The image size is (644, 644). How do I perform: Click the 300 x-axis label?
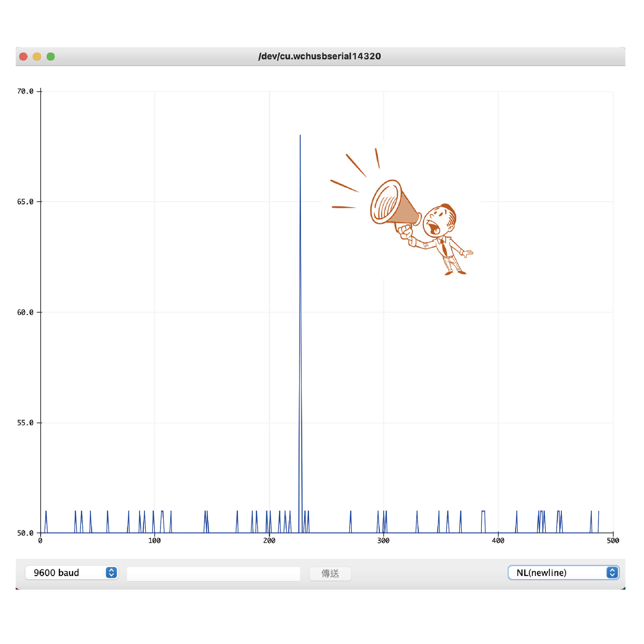(383, 541)
